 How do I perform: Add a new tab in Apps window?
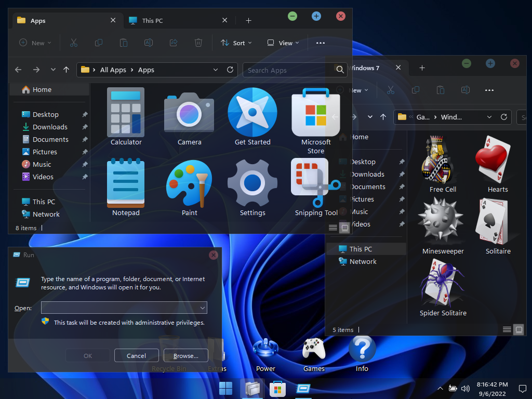[248, 21]
